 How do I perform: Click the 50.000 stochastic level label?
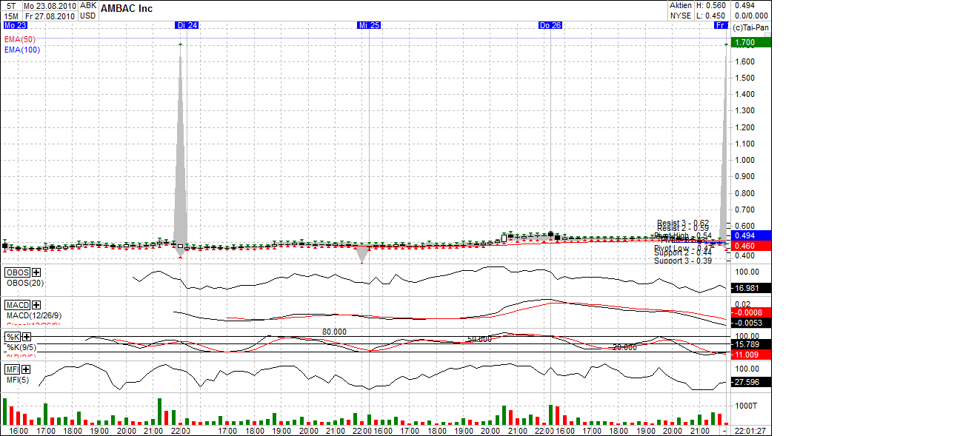(x=479, y=339)
